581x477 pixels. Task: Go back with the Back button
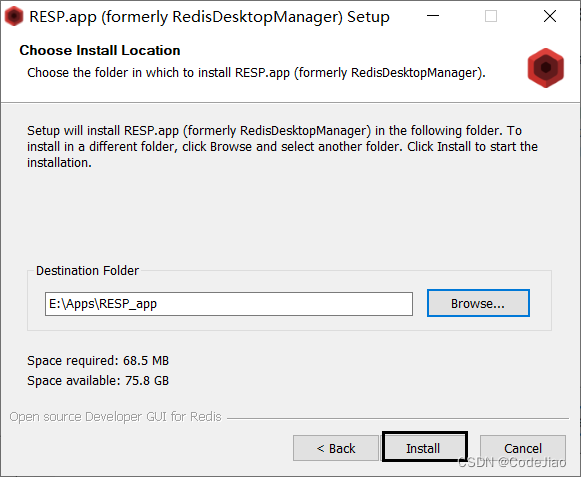336,448
